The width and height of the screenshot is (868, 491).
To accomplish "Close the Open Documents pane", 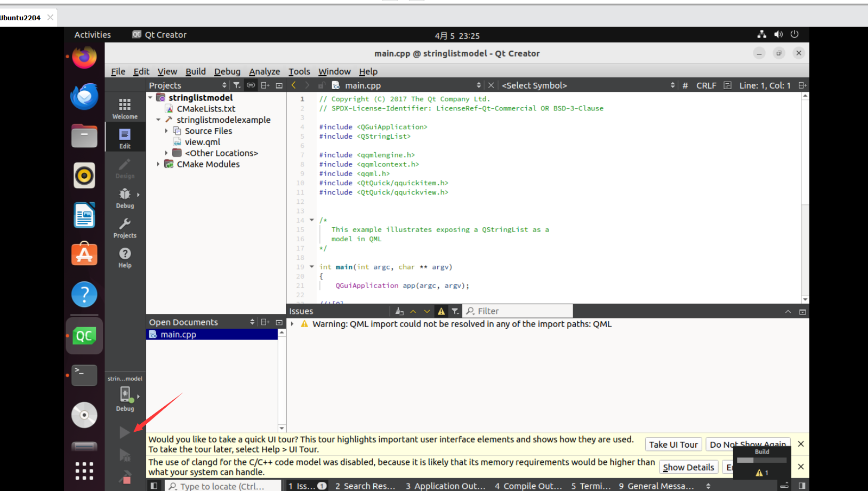I will pyautogui.click(x=279, y=322).
